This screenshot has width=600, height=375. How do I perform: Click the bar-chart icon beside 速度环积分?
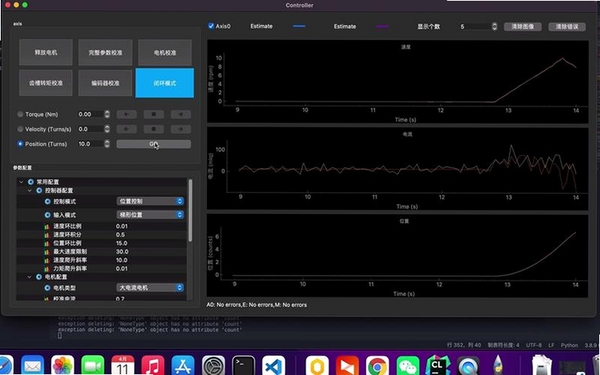tap(47, 235)
